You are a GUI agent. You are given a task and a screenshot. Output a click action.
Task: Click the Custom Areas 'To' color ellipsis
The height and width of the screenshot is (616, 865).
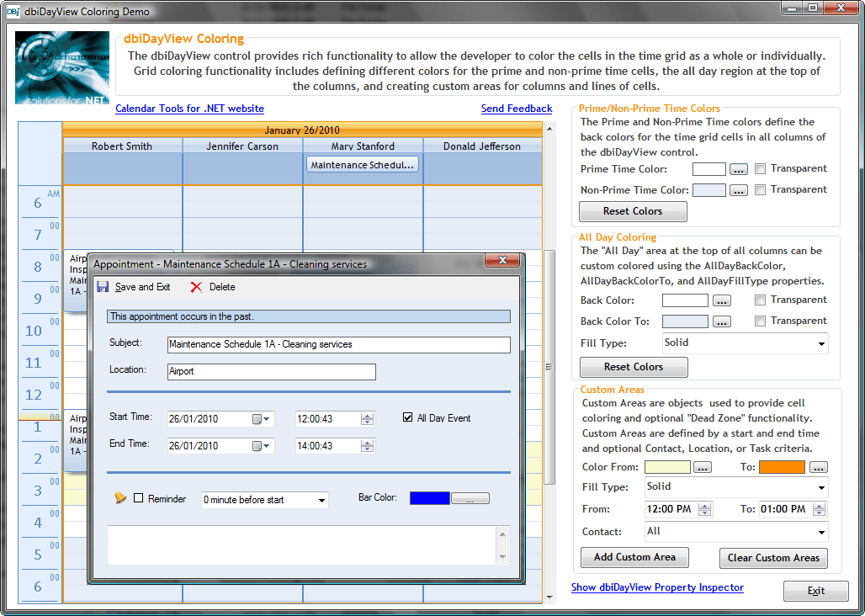click(817, 466)
